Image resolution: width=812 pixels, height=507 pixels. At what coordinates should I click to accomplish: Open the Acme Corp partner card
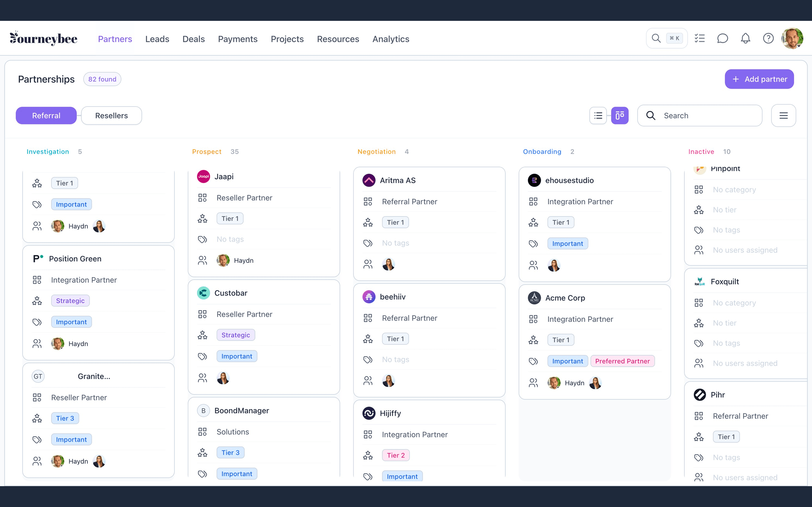[x=565, y=298]
